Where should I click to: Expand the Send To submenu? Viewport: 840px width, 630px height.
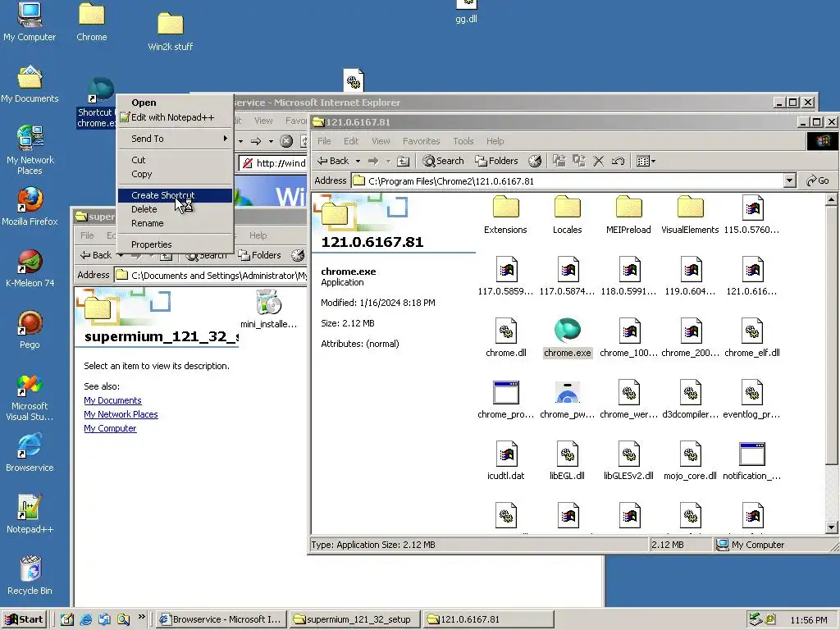[x=175, y=138]
